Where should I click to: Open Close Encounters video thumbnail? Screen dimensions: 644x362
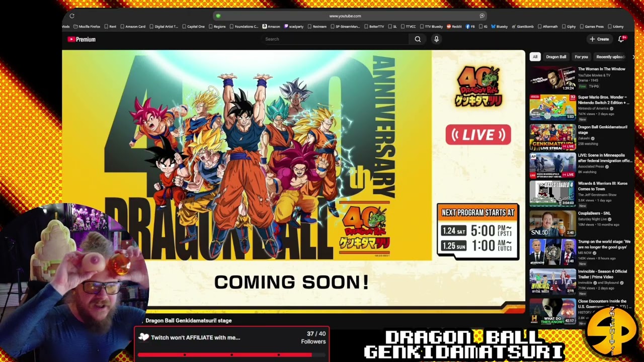(552, 311)
